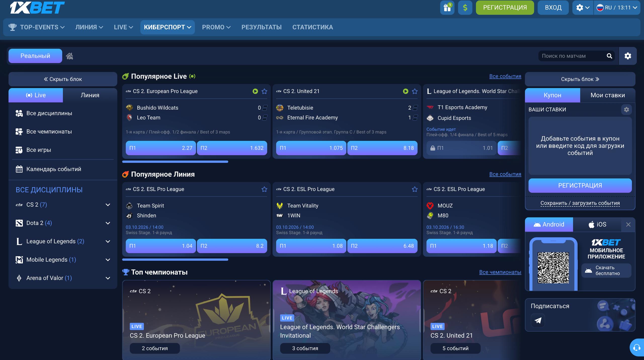Open the gift bonus icon
The height and width of the screenshot is (360, 644).
point(447,8)
